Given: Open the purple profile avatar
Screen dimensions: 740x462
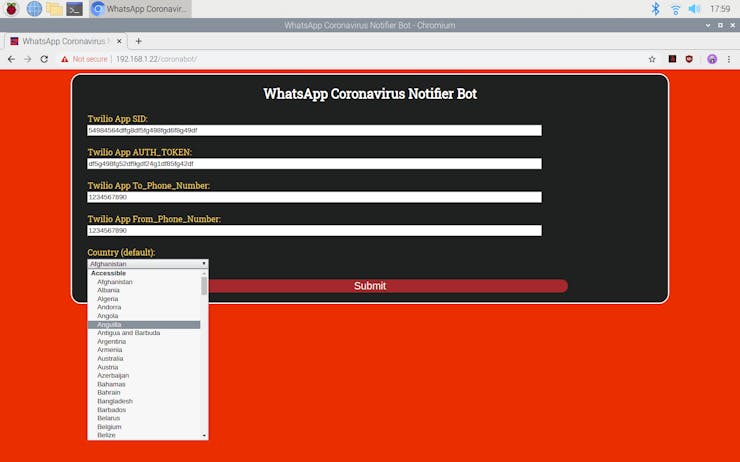Looking at the screenshot, I should [712, 59].
